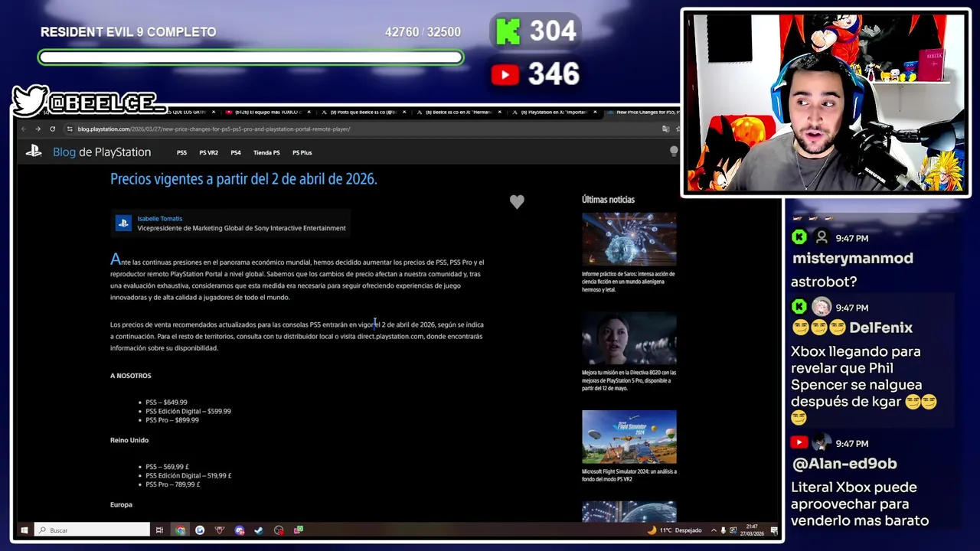Click the site info icon in address bar
Viewport: 980px width, 551px height.
click(70, 129)
